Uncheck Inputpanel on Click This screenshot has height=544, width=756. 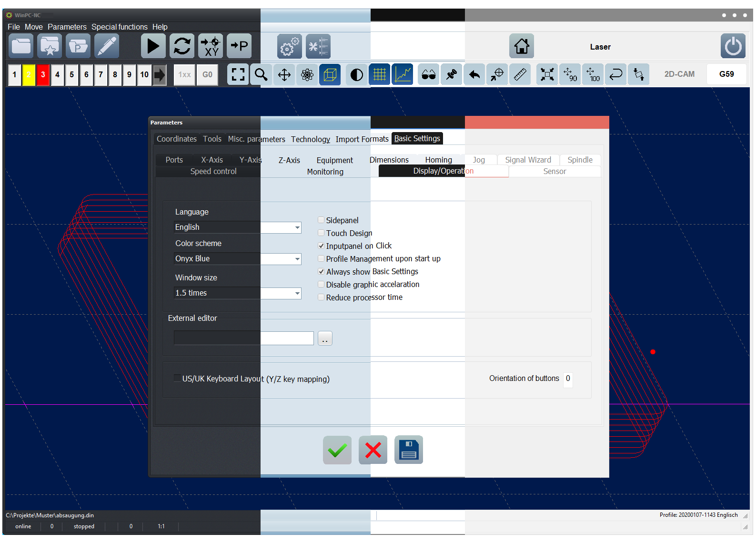pos(321,246)
